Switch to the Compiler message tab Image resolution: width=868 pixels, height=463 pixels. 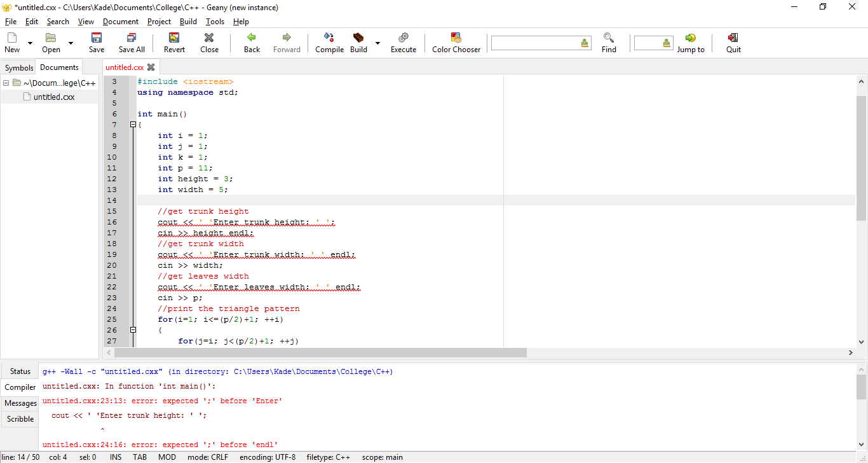[x=20, y=387]
